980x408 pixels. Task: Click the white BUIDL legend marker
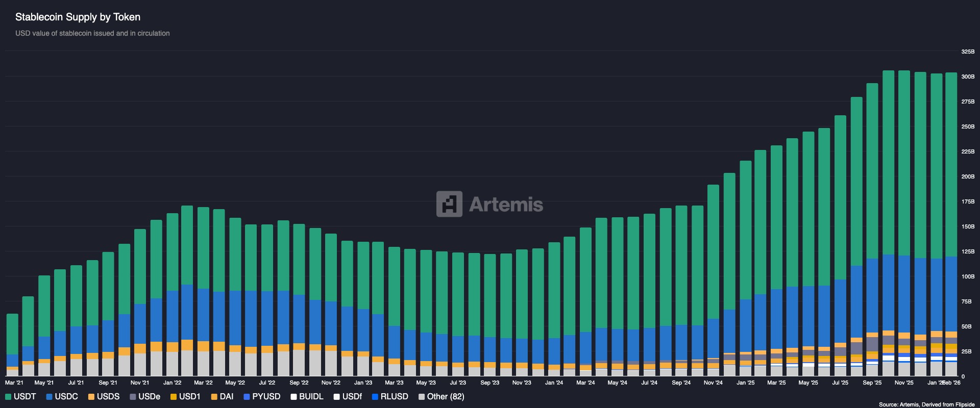tap(293, 397)
